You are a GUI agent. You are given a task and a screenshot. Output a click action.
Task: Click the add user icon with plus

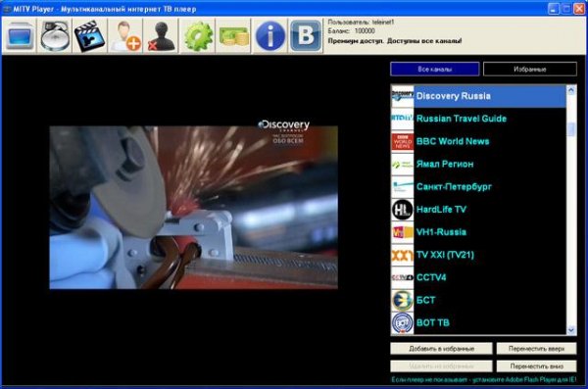(x=124, y=36)
